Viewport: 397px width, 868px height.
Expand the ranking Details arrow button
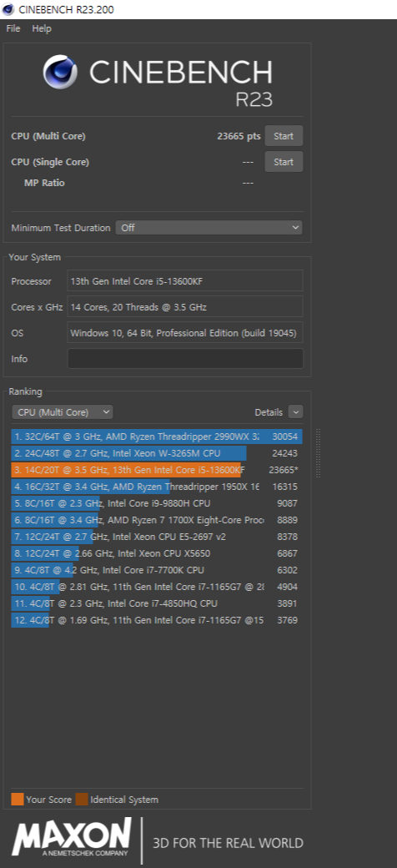tap(296, 411)
